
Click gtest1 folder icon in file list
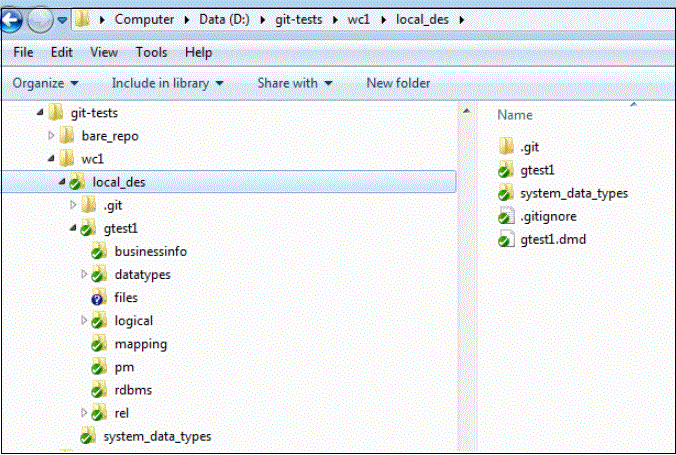506,170
